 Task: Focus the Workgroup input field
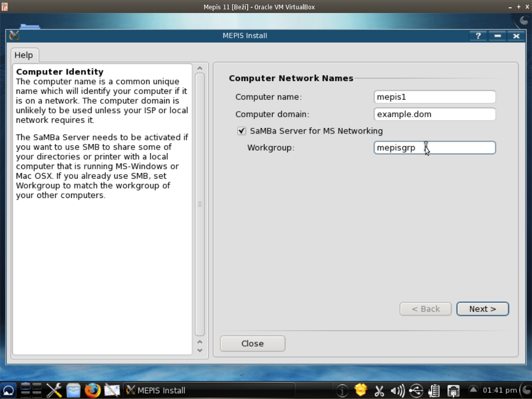coord(435,148)
